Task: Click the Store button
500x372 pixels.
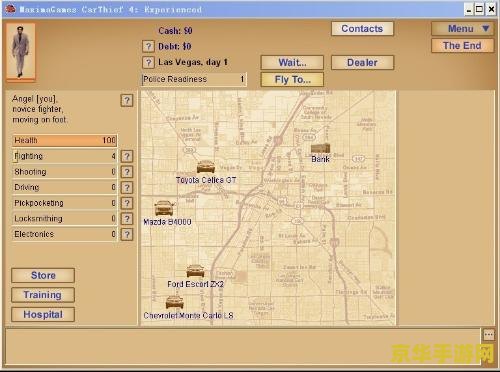Action: 43,275
